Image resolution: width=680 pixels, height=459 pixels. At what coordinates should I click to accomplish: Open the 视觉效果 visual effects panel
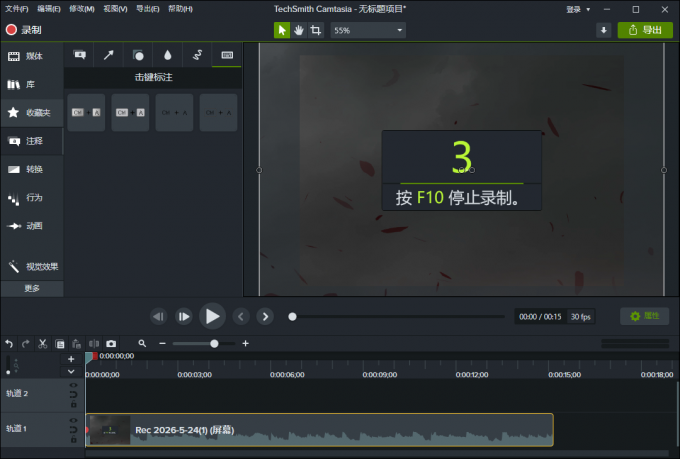click(x=32, y=266)
